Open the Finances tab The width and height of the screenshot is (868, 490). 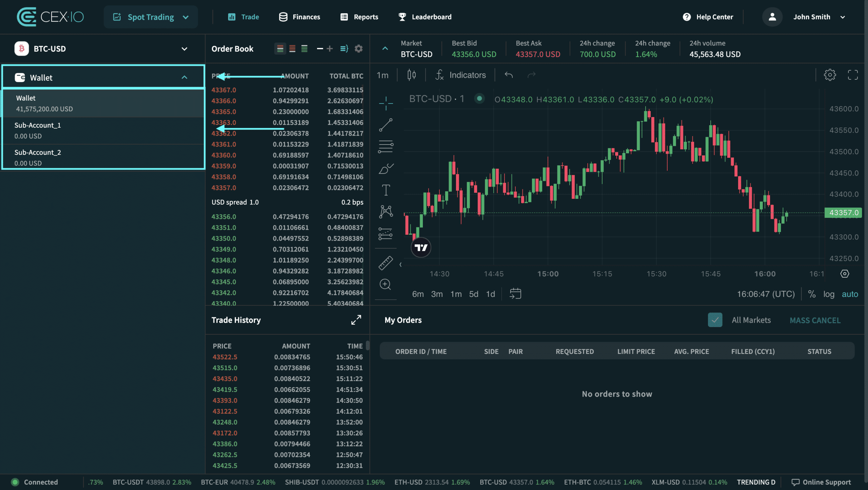pyautogui.click(x=299, y=17)
